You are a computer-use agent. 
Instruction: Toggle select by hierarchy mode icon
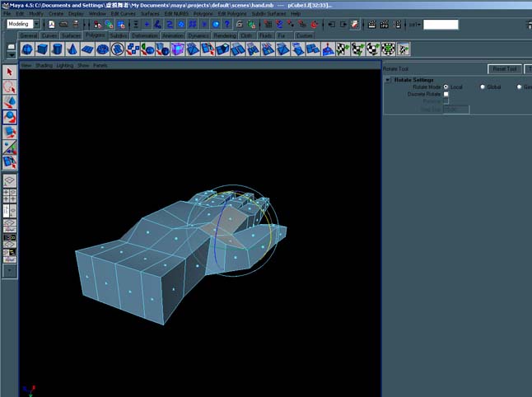[x=98, y=25]
